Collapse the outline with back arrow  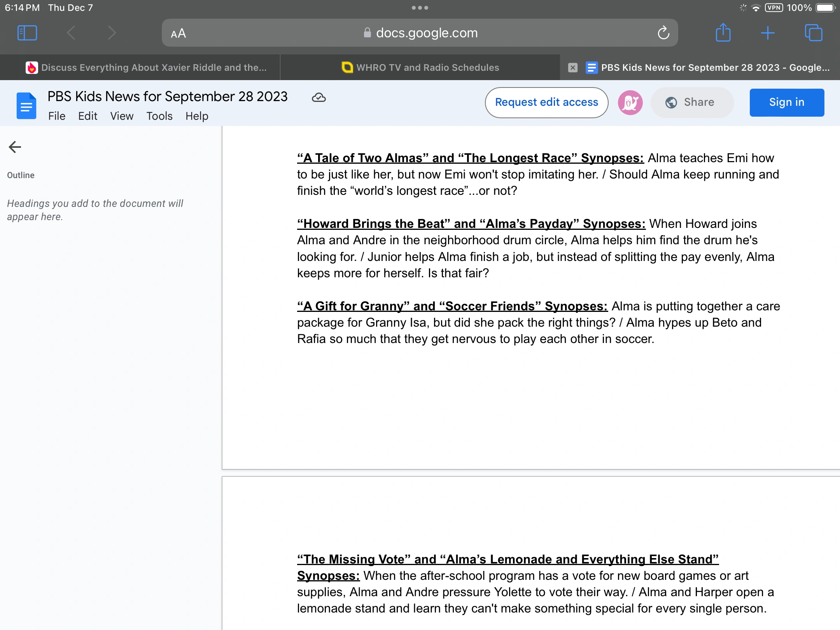coord(15,147)
